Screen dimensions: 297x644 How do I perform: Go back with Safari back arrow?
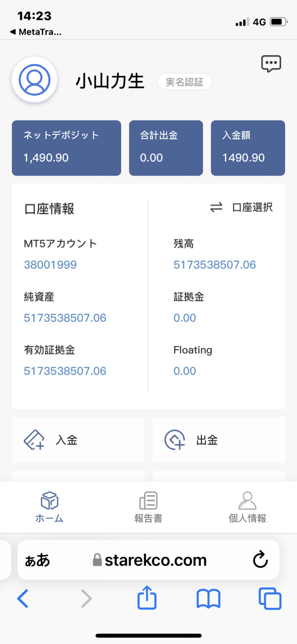[23, 599]
